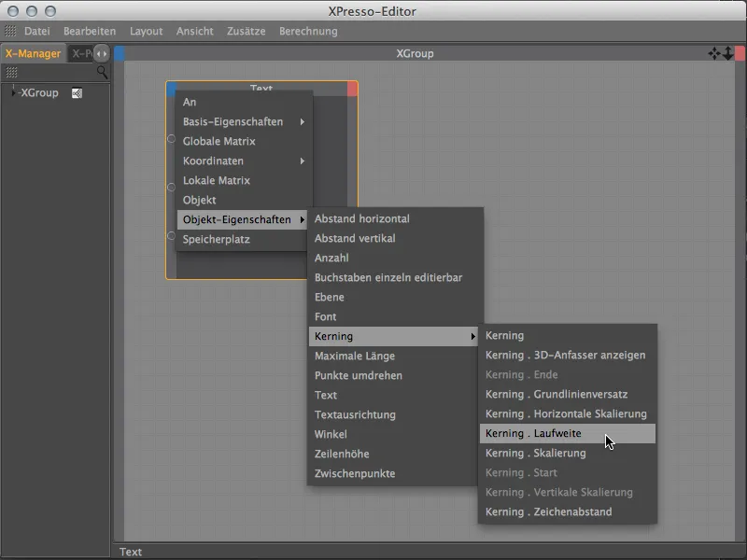Select An in the port menu
Viewport: 747px width, 560px height.
coord(243,102)
